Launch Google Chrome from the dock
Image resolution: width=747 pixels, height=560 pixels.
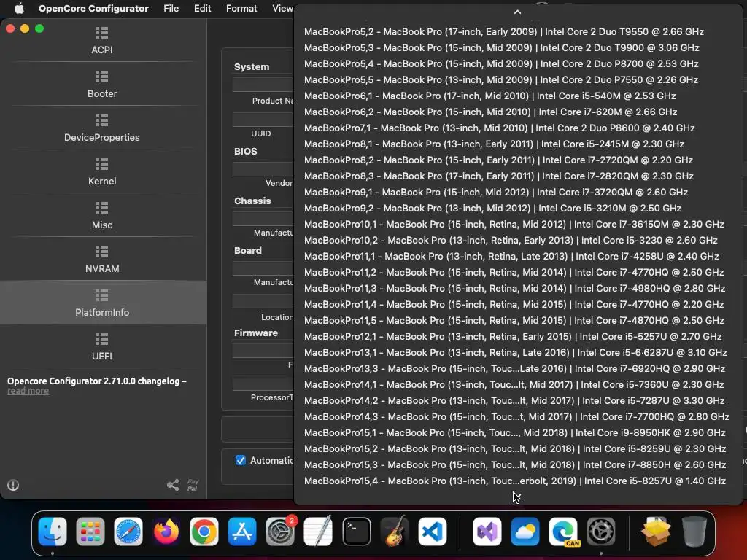coord(204,532)
